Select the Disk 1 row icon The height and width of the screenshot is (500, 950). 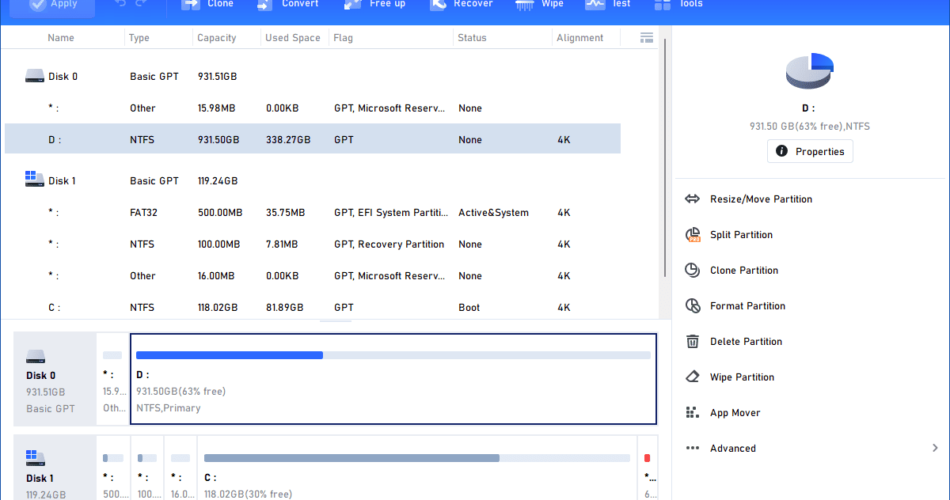tap(35, 179)
